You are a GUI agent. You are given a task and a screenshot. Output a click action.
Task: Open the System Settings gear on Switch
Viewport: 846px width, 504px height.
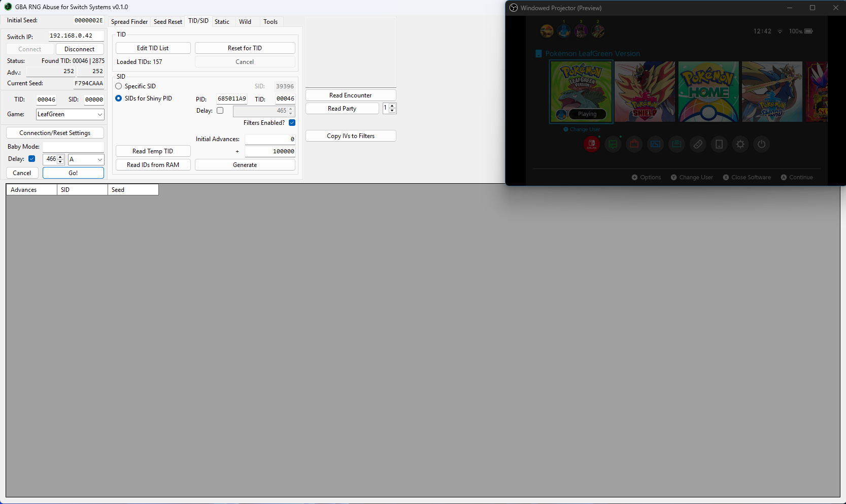tap(740, 144)
